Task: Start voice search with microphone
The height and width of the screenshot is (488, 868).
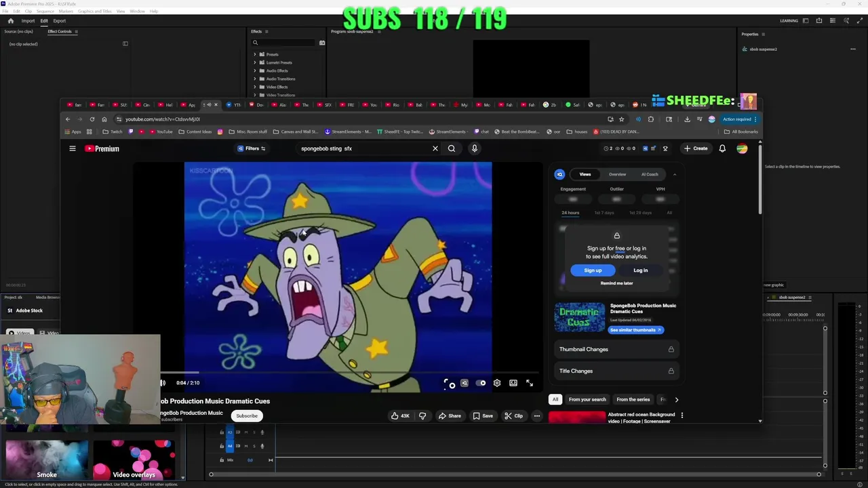Action: [x=475, y=148]
